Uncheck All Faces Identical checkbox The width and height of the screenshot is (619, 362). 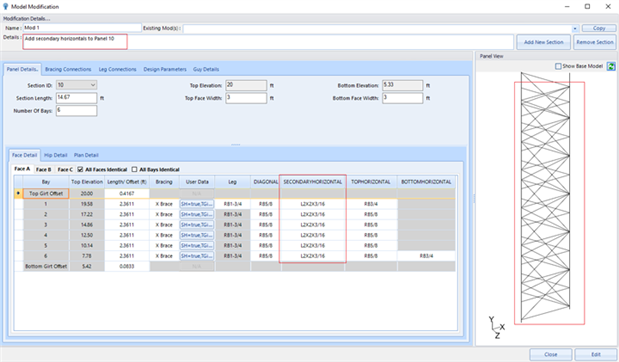pyautogui.click(x=81, y=169)
